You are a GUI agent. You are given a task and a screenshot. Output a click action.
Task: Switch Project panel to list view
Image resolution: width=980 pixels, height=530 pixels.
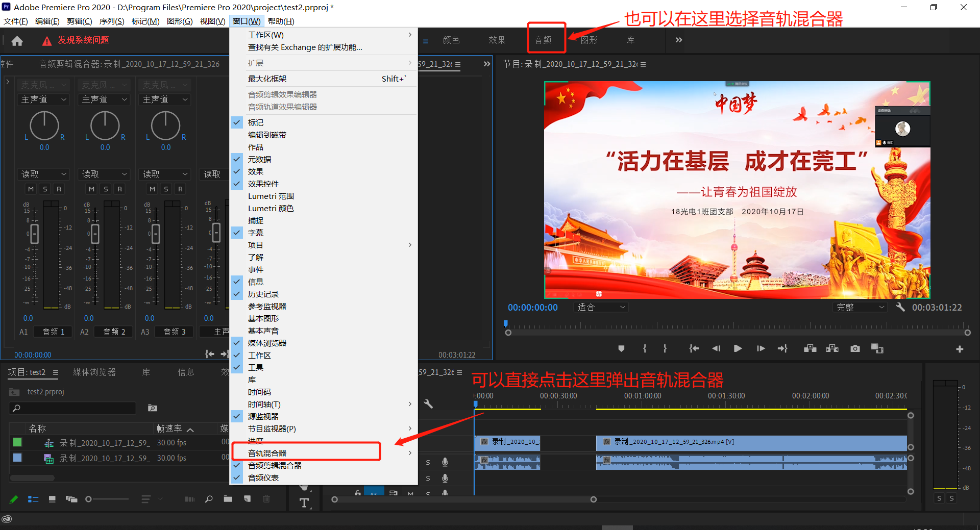(x=33, y=499)
